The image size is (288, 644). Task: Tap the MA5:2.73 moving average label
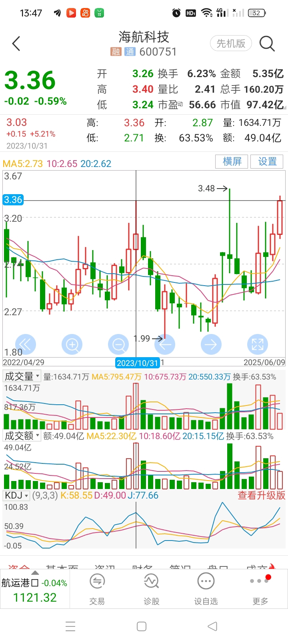tap(23, 163)
